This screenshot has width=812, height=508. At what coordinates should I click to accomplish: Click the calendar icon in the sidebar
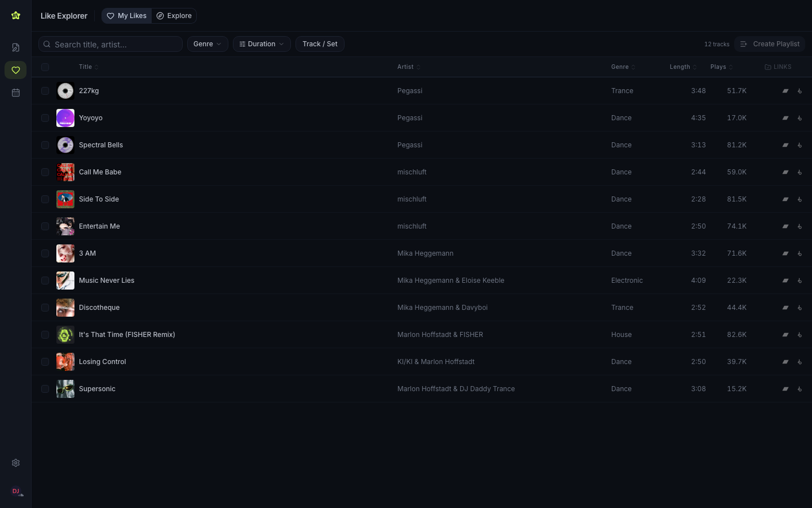pyautogui.click(x=16, y=93)
